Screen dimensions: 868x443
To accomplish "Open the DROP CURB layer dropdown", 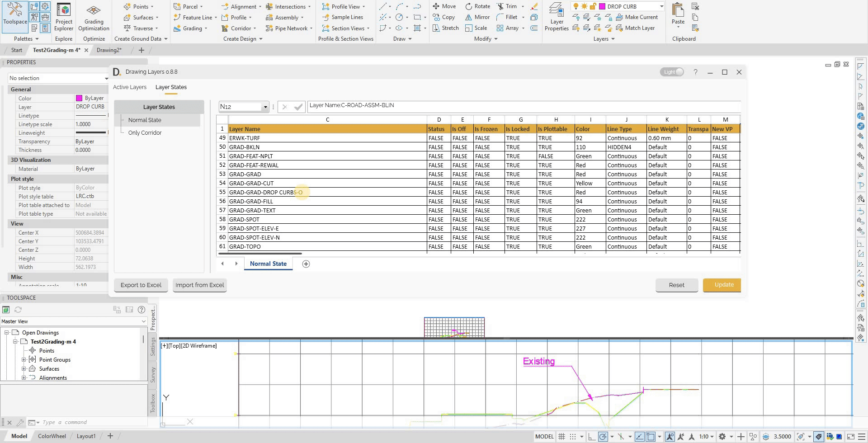I will (x=661, y=6).
